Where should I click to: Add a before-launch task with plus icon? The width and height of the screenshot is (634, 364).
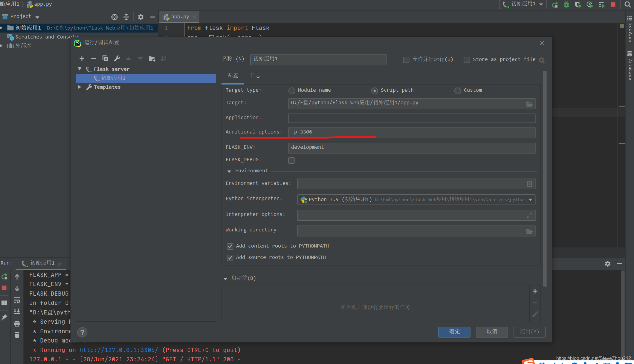tap(535, 291)
